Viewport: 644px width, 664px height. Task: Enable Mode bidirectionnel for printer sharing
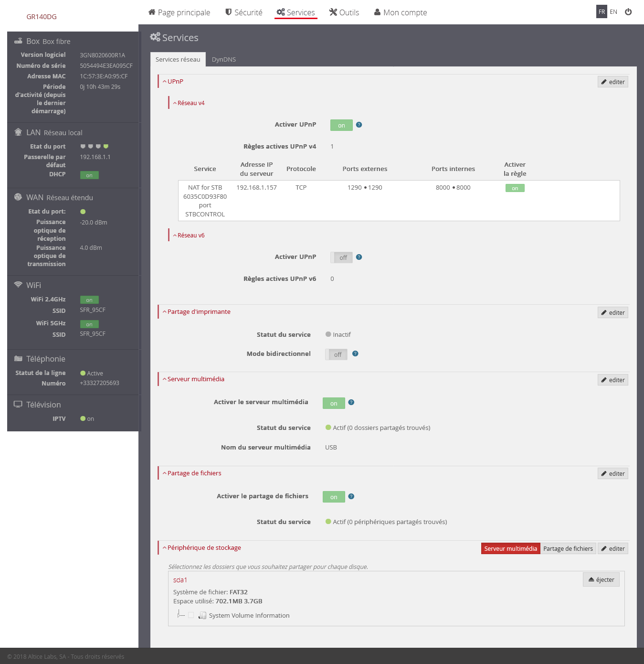point(336,354)
